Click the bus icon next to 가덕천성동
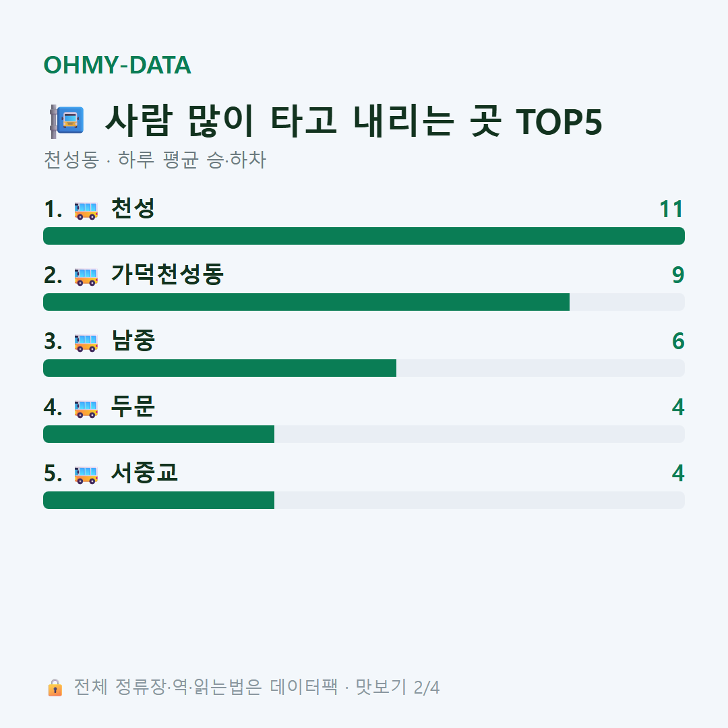The height and width of the screenshot is (728, 728). [x=86, y=276]
